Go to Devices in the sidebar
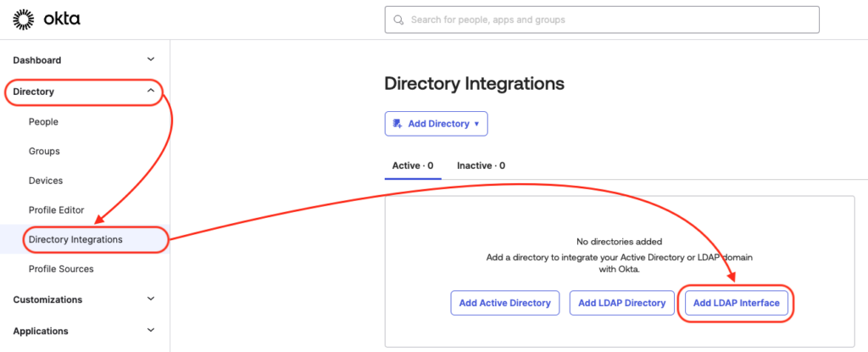The width and height of the screenshot is (868, 352). pyautogui.click(x=46, y=181)
